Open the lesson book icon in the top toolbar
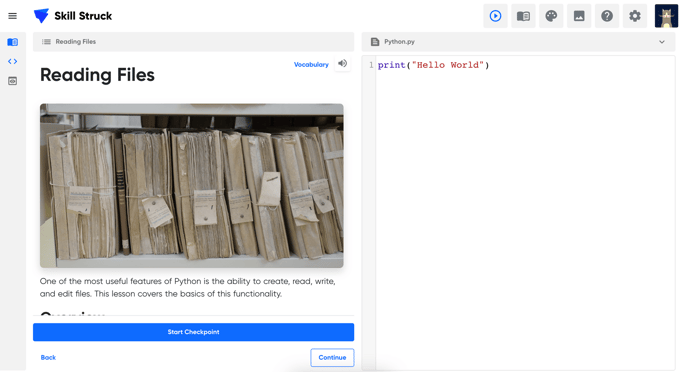 523,16
